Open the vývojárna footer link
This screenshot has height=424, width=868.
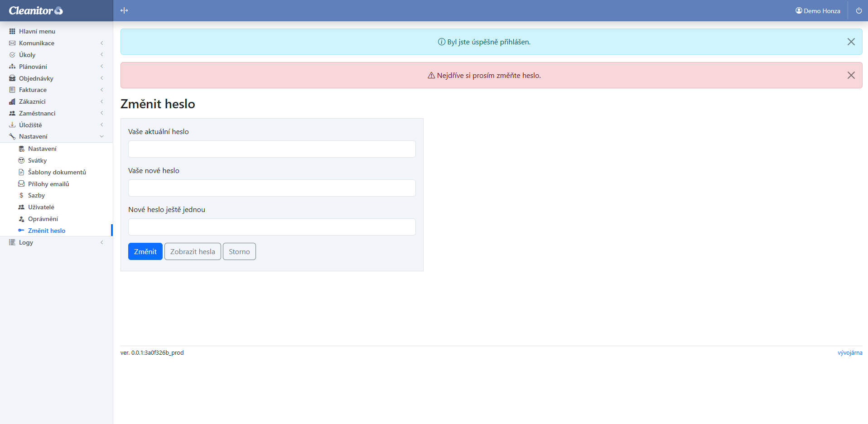tap(850, 352)
